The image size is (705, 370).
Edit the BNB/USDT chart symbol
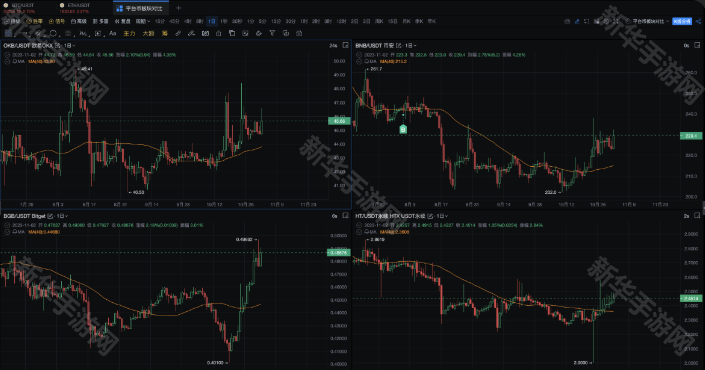coord(399,45)
